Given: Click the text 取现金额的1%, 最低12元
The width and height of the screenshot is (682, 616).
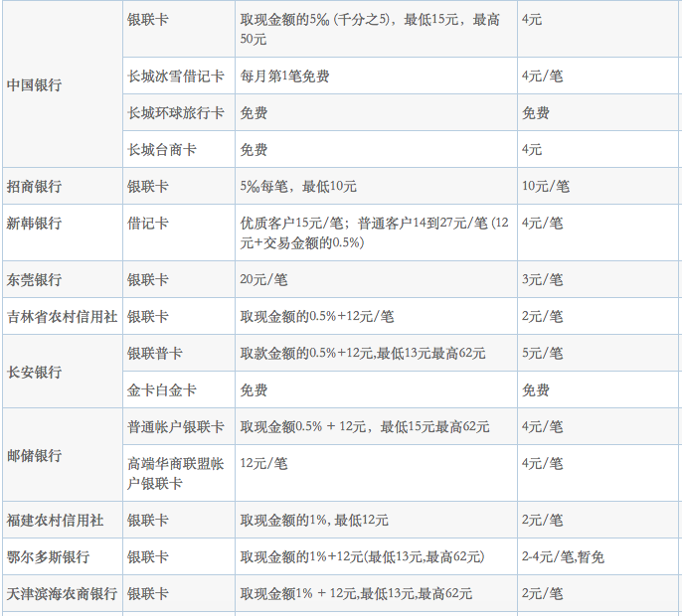Looking at the screenshot, I should pos(314,521).
